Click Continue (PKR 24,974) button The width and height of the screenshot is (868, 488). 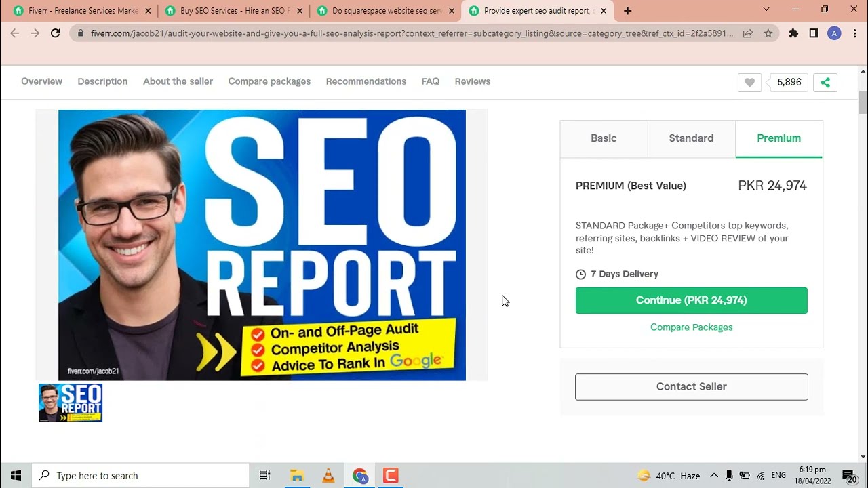[691, 300]
